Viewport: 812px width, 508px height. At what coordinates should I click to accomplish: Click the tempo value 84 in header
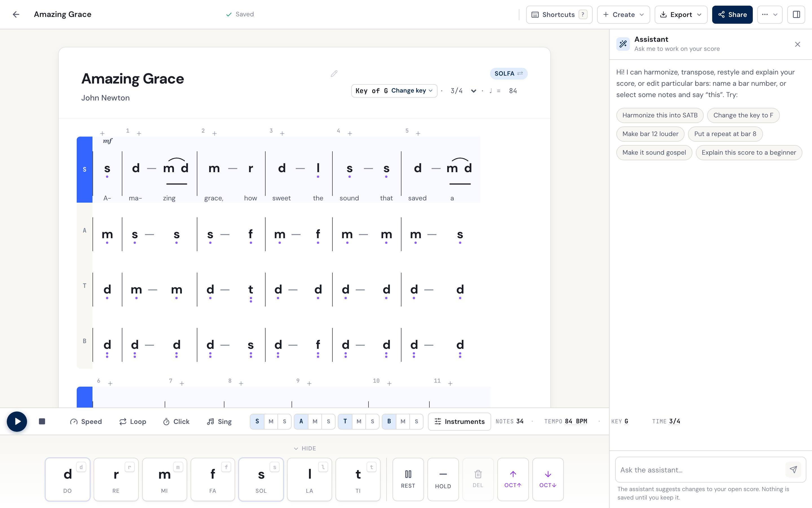[513, 91]
